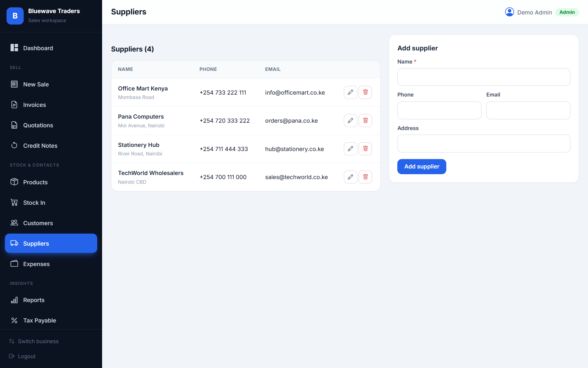Click the Invoices document icon
Screen dimensions: 588x368
(x=14, y=105)
